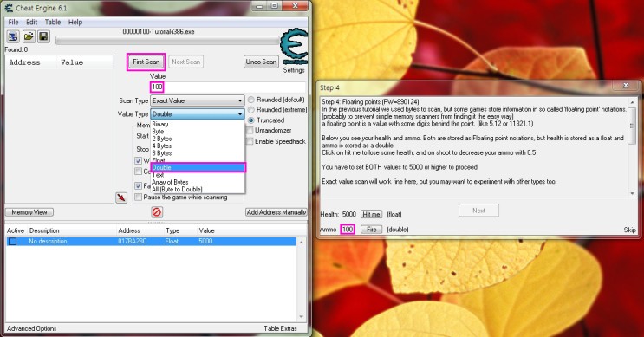Screen dimensions: 644x337
Task: Open the process list icon
Action: coord(13,36)
